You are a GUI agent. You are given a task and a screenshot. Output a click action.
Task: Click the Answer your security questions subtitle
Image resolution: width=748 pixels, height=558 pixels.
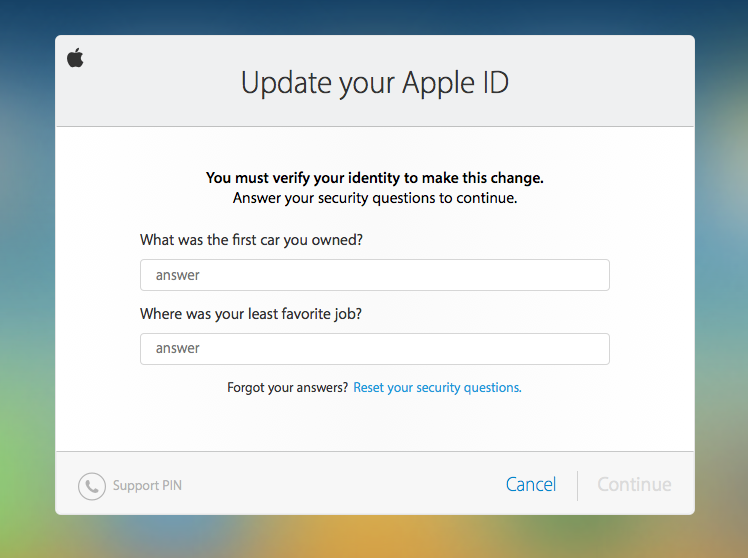coord(374,198)
